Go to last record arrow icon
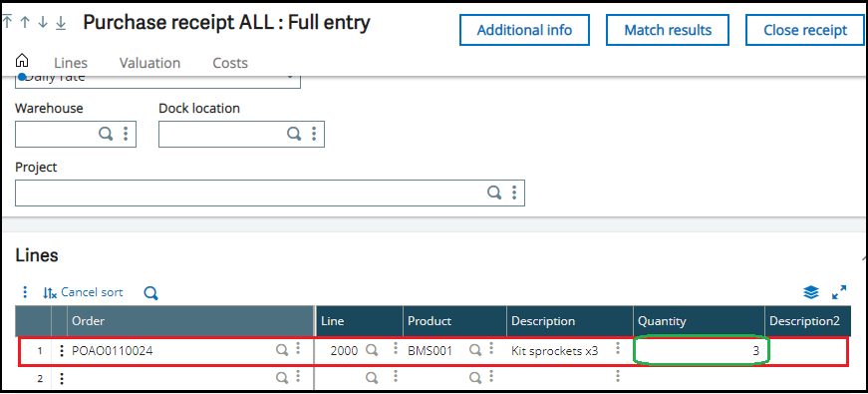Image resolution: width=868 pixels, height=394 pixels. pos(61,22)
